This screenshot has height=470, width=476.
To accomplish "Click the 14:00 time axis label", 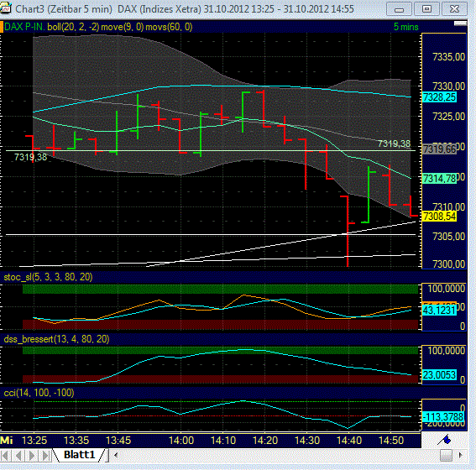I will (181, 441).
